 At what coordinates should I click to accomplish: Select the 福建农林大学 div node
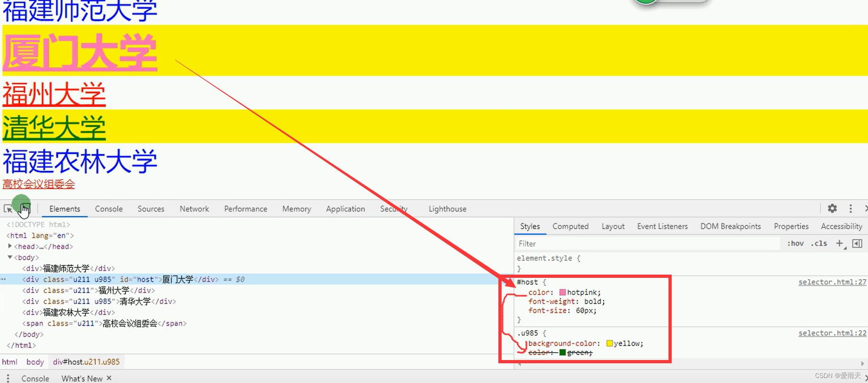pos(69,312)
